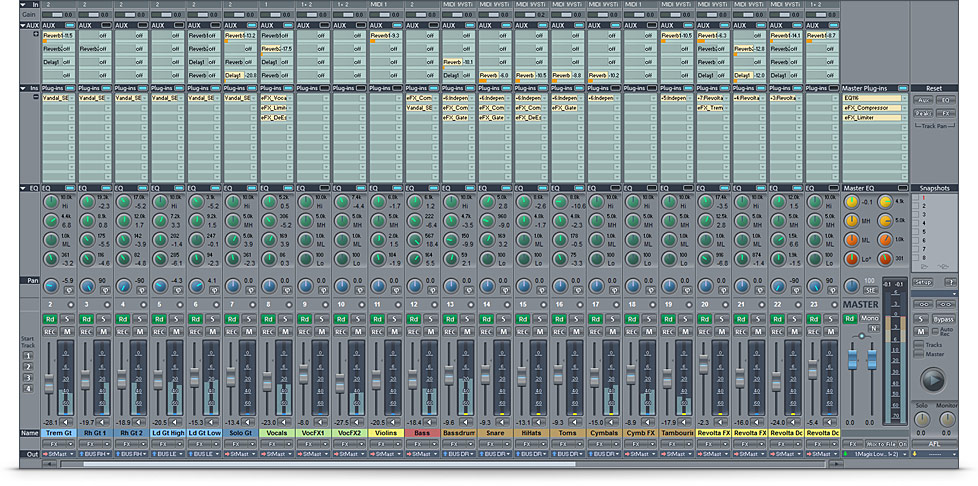This screenshot has width=978, height=486.
Task: Click the Snare volume fader handle
Action: coord(486,374)
